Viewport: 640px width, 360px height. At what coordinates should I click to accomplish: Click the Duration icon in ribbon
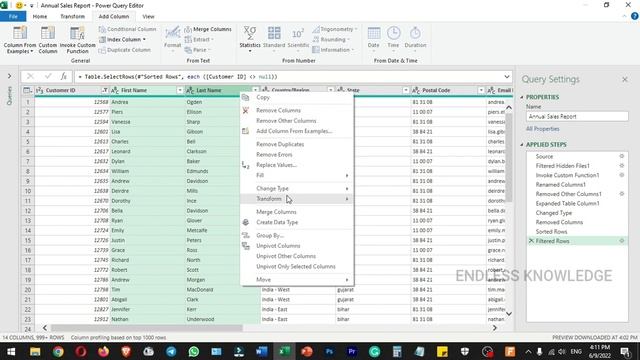coord(415,33)
